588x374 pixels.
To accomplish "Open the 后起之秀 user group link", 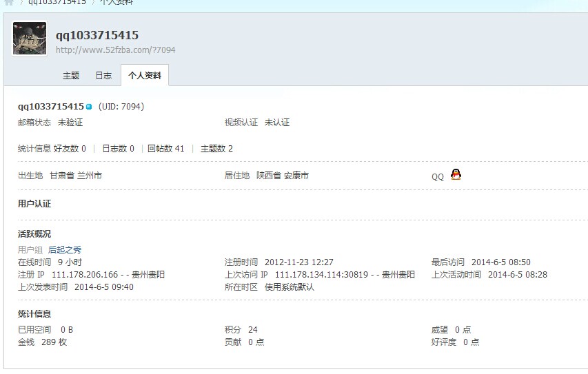I will [x=65, y=250].
